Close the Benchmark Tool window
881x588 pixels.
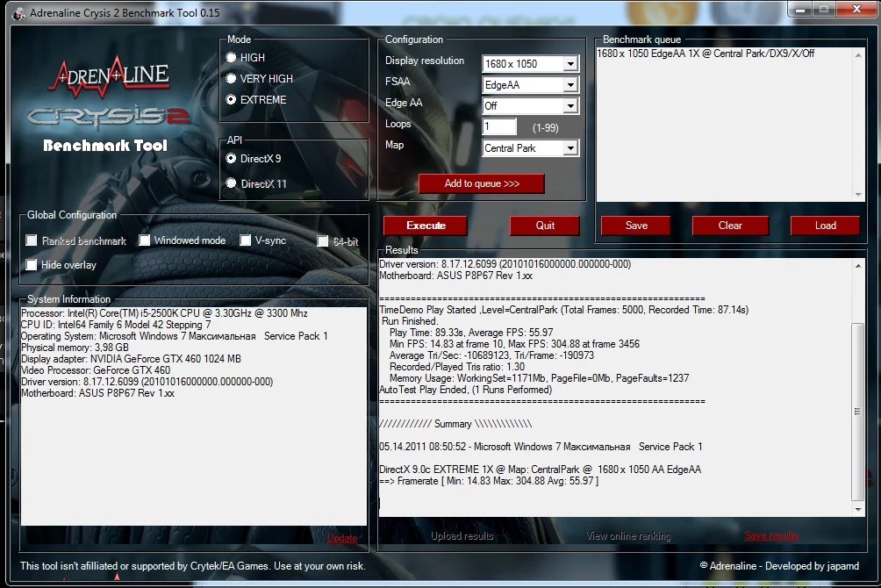pos(856,9)
